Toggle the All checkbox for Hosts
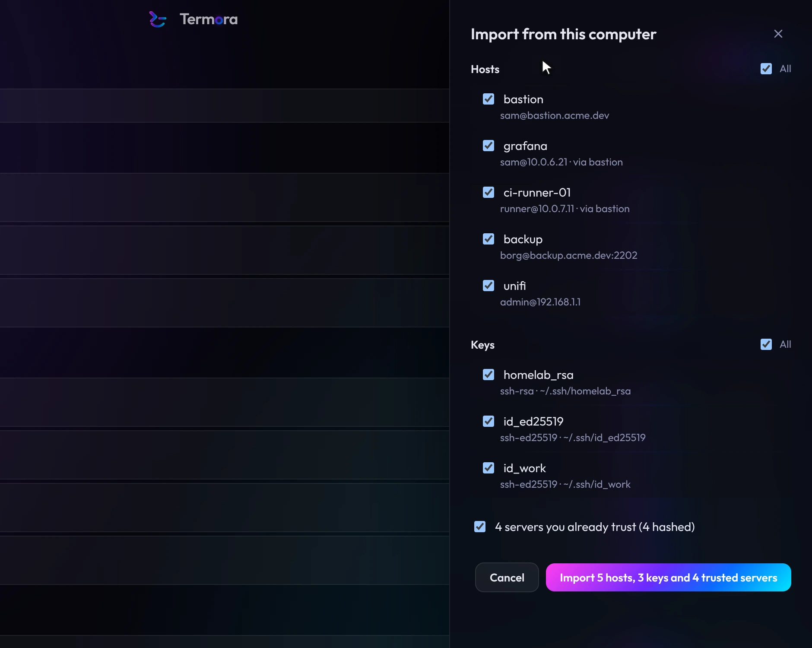This screenshot has width=812, height=648. [766, 69]
